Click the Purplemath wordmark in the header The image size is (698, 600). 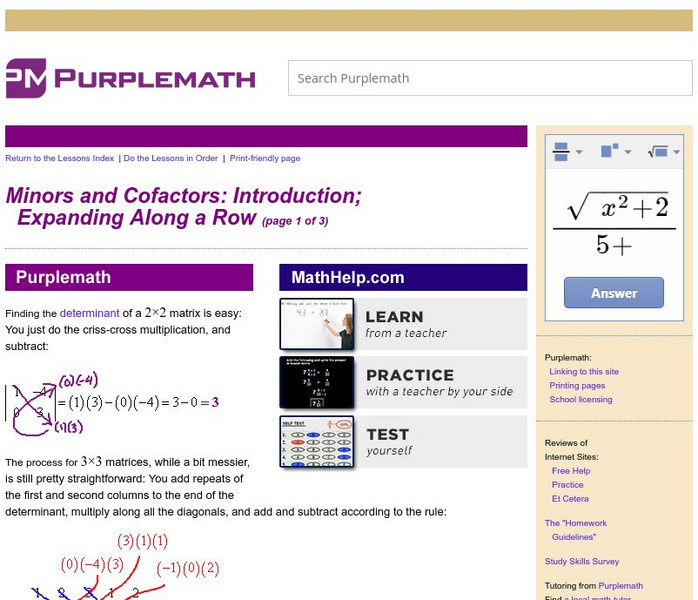pyautogui.click(x=154, y=79)
